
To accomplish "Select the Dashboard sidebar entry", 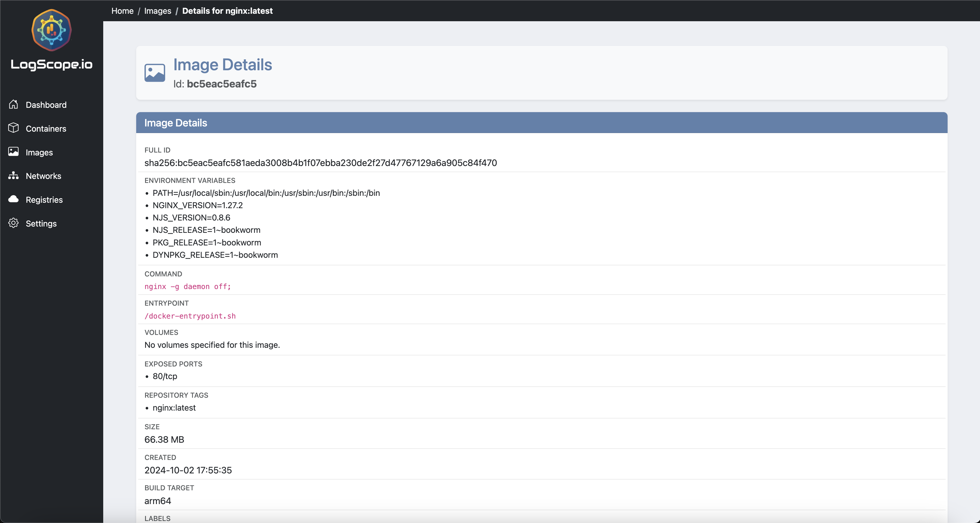I will click(46, 105).
